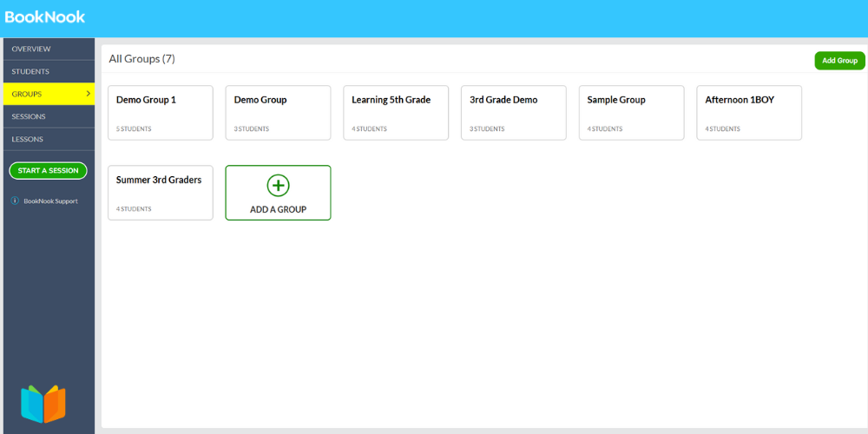
Task: Click the colorful book logo in sidebar
Action: tap(43, 404)
